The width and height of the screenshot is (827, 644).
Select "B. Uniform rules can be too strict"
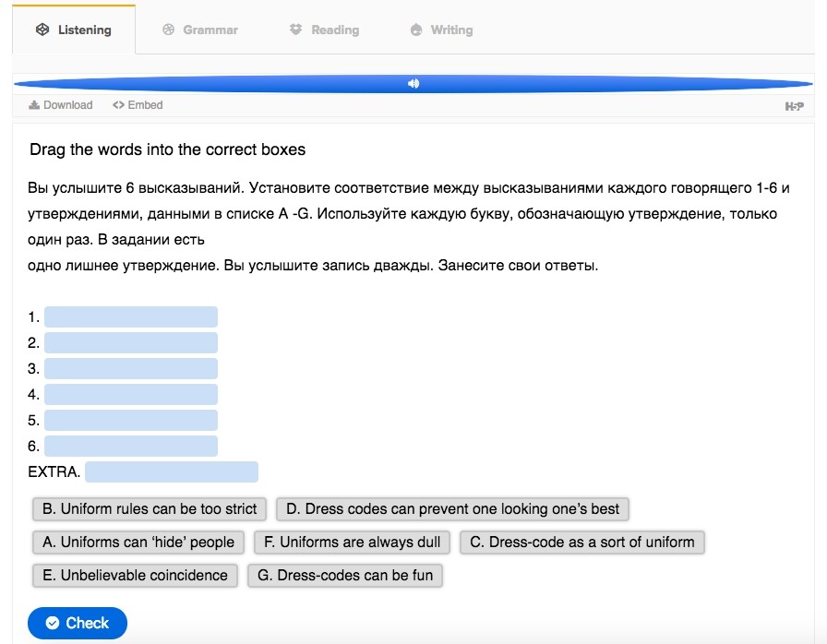tap(150, 509)
